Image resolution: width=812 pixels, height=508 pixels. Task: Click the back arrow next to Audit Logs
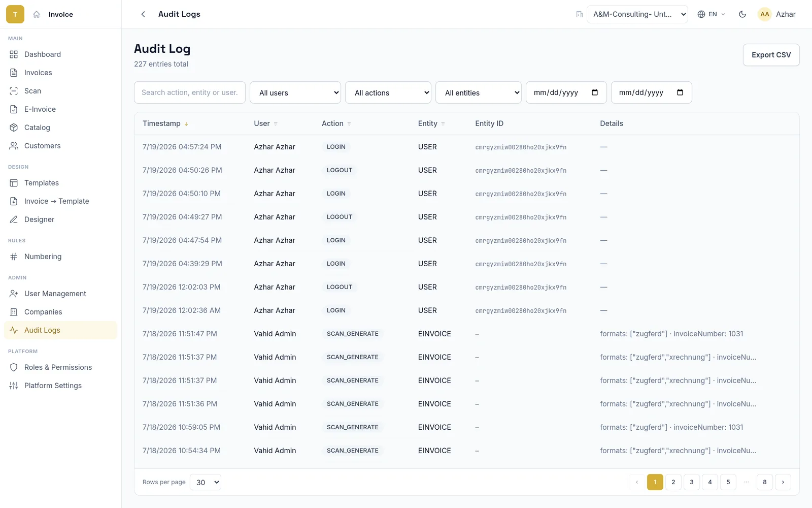(x=143, y=14)
